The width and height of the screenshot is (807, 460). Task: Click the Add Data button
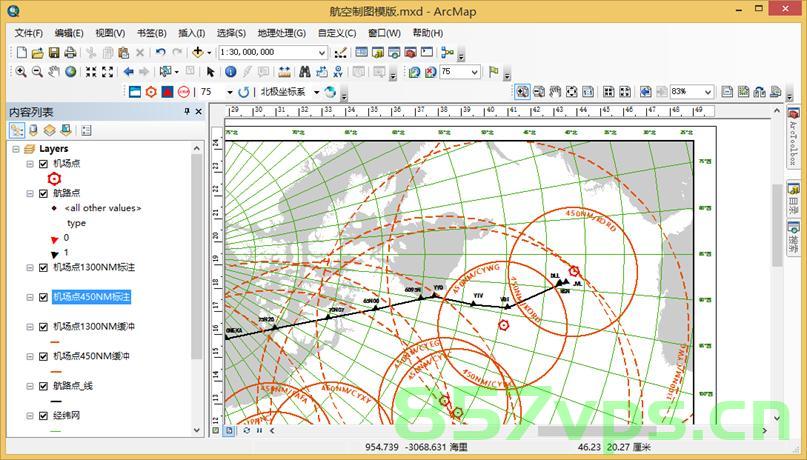click(x=198, y=52)
